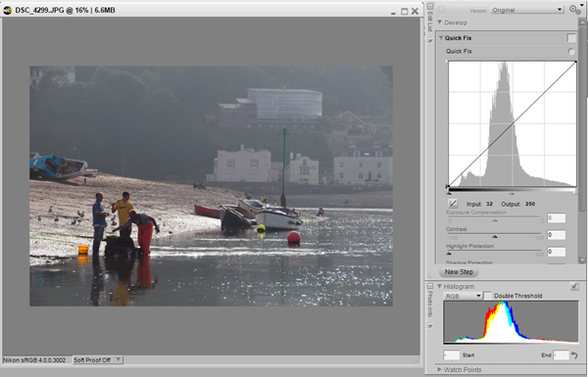This screenshot has height=377, width=588.
Task: Click the Edit List flag icon
Action: [430, 40]
